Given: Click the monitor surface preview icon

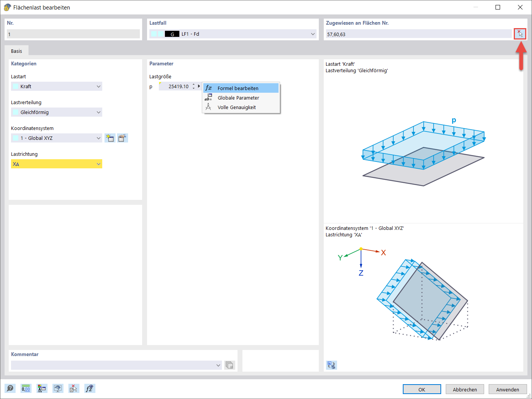Looking at the screenshot, I should click(58, 388).
